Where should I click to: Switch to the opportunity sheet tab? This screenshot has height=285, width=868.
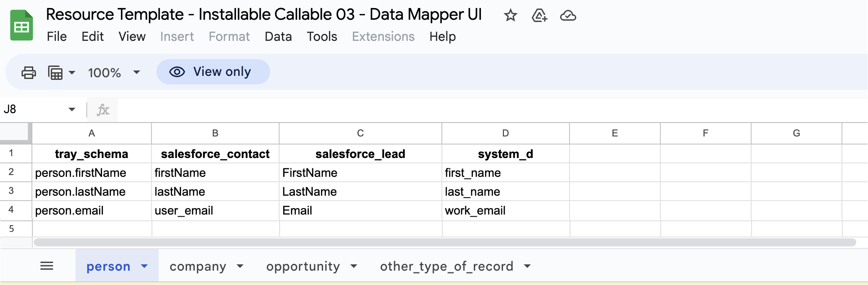tap(303, 266)
